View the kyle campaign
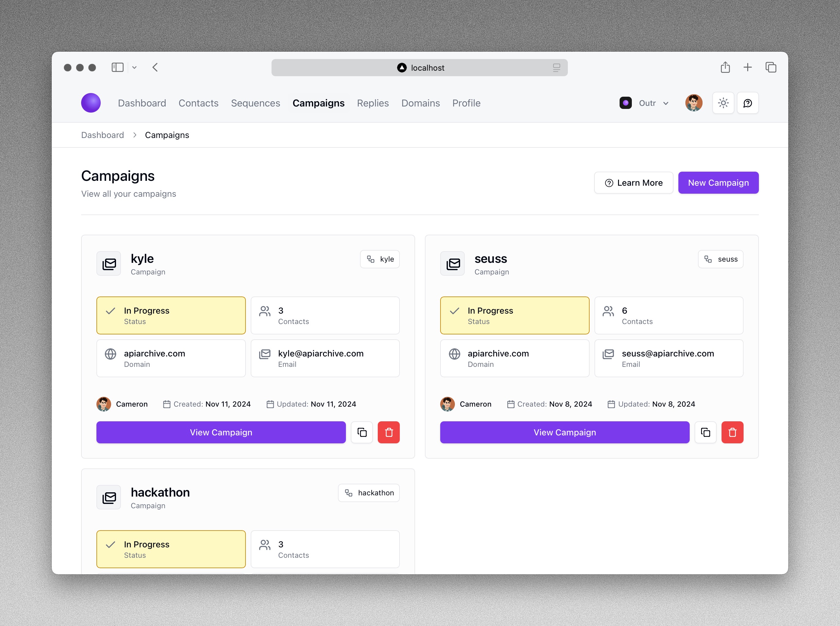 (x=221, y=432)
